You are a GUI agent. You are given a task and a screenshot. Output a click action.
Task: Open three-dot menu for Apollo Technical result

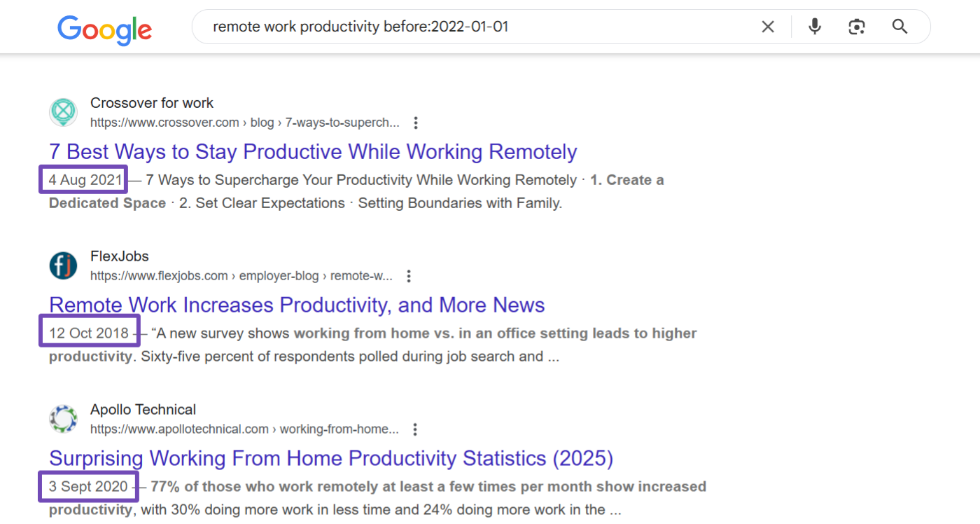click(415, 429)
